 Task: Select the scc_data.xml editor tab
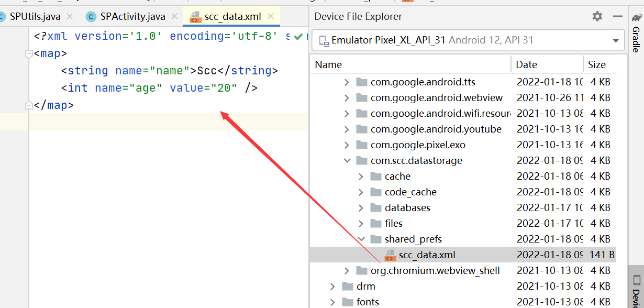(232, 16)
